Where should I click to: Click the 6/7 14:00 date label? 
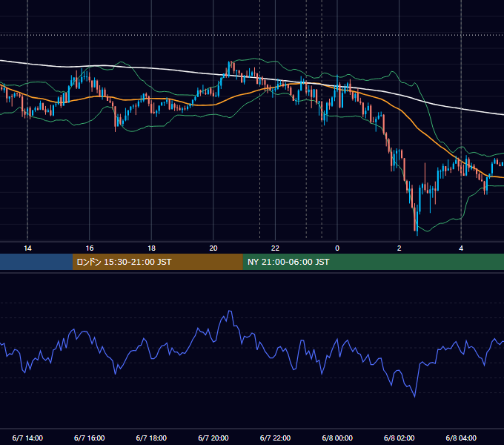coord(27,438)
